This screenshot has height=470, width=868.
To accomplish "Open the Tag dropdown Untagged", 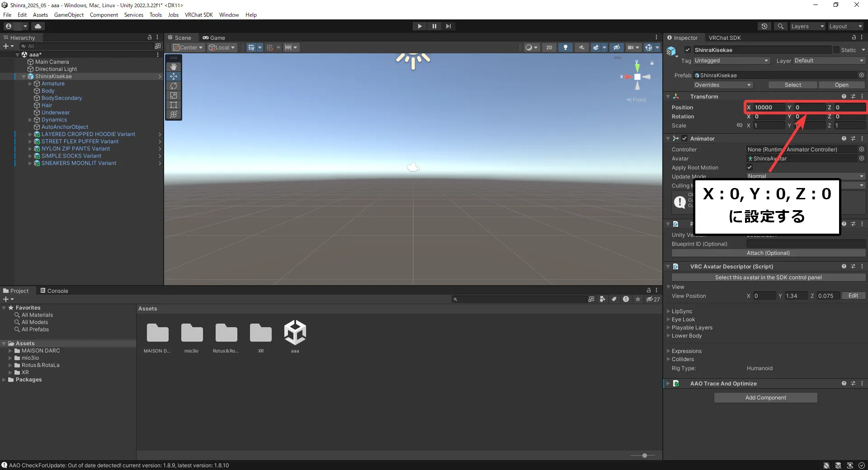I will coord(731,61).
